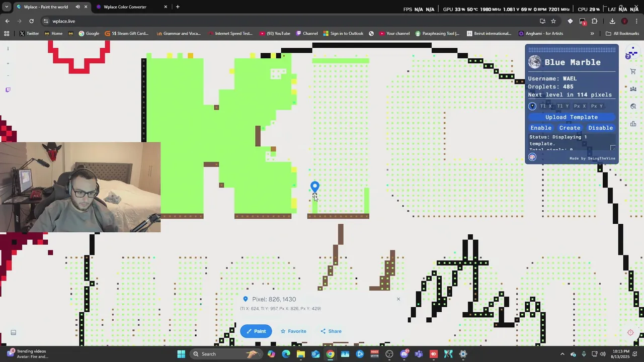This screenshot has height=362, width=644.
Task: Open the alliance people icon
Action: 633,89
